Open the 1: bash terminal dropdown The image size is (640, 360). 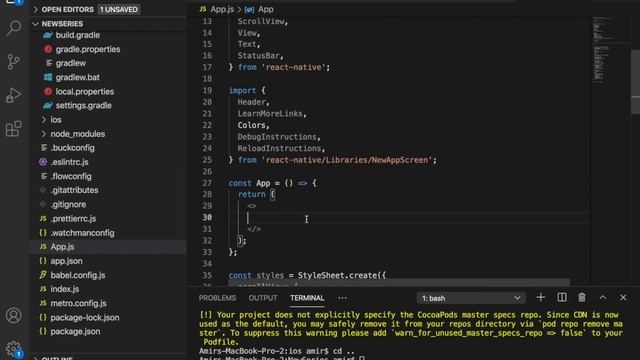471,298
